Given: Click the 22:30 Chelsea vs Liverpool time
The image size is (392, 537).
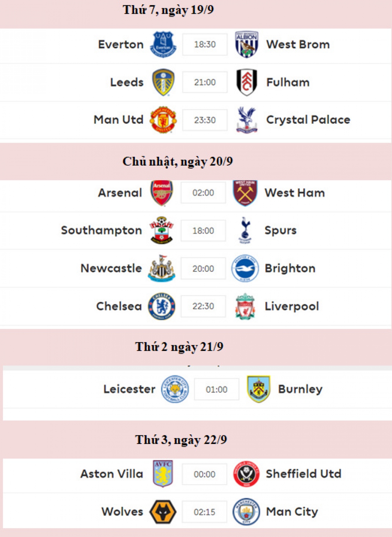Looking at the screenshot, I should pyautogui.click(x=203, y=306).
